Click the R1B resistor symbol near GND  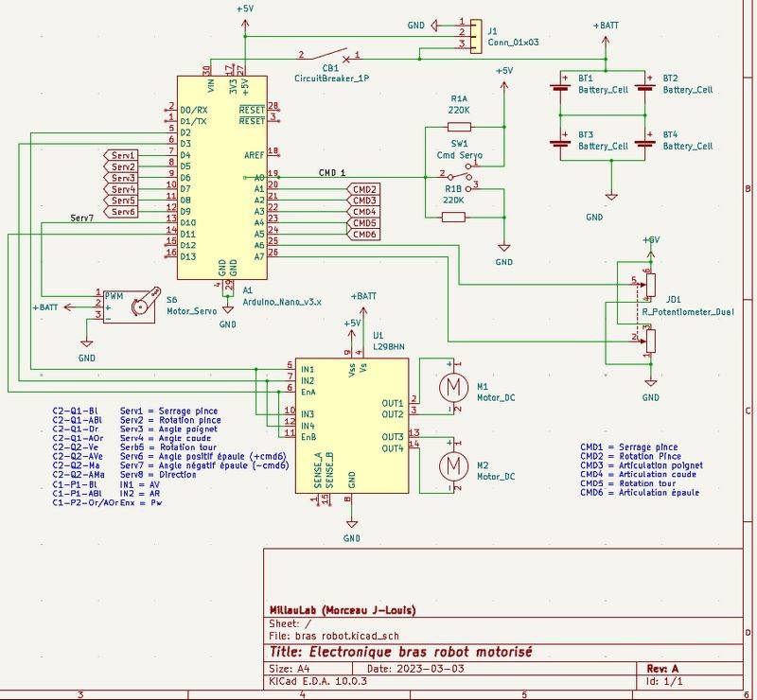tap(454, 218)
